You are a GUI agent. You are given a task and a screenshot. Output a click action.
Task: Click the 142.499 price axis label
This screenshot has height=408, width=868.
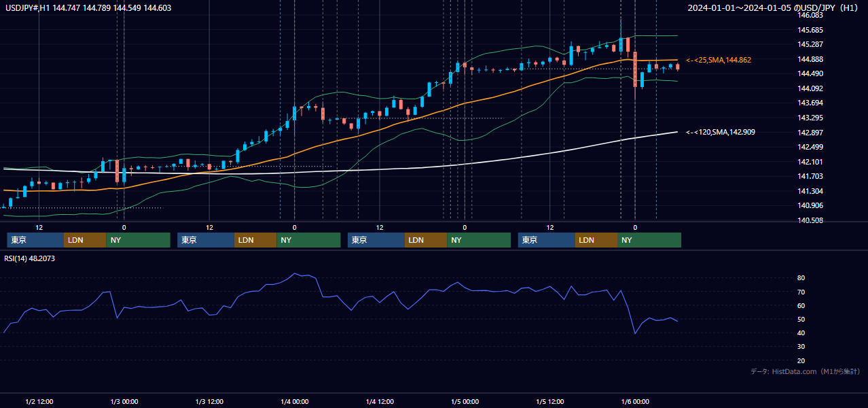(x=811, y=147)
